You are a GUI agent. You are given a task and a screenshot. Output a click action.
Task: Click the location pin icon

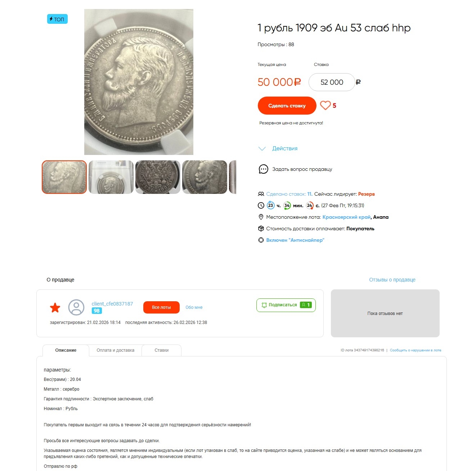[261, 217]
